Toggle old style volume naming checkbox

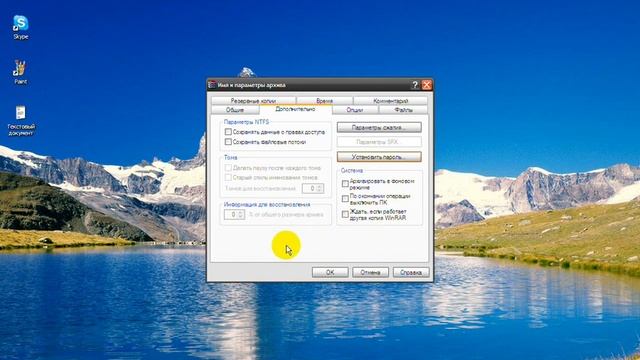[228, 178]
